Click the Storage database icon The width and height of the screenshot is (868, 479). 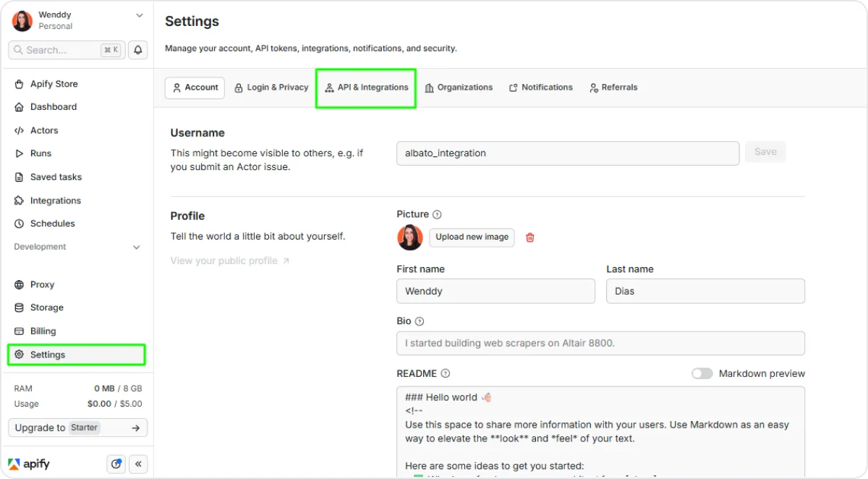(20, 308)
